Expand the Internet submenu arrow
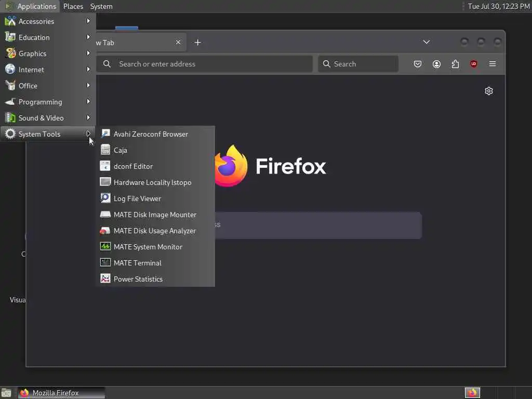This screenshot has width=532, height=399. click(88, 69)
